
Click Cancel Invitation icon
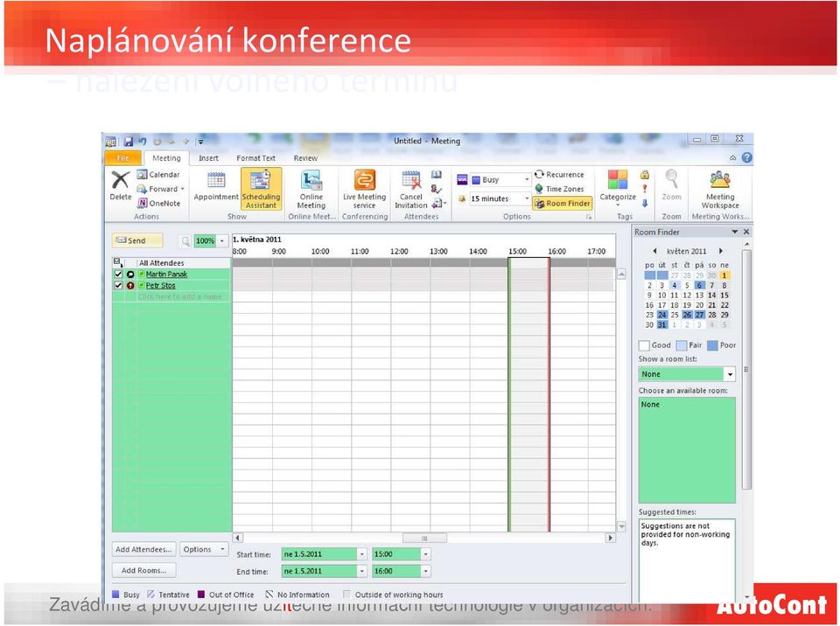pos(411,190)
